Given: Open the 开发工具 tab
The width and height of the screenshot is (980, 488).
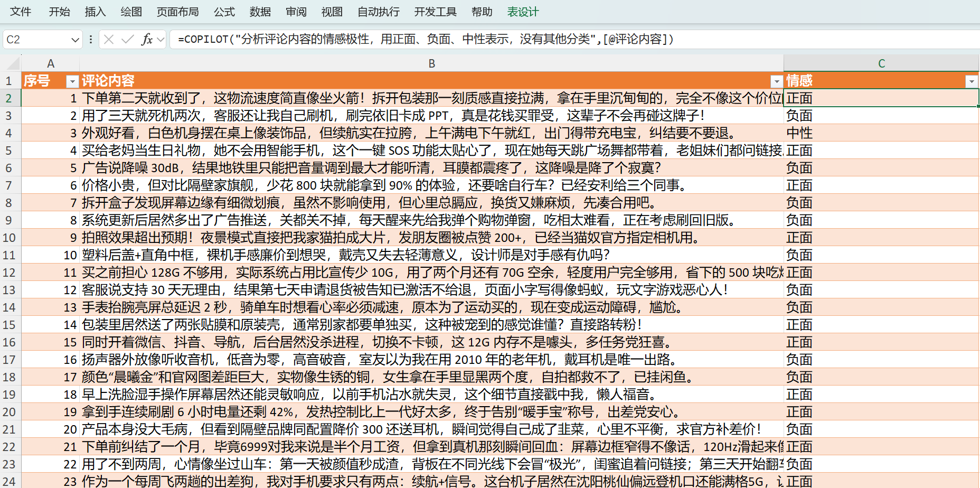Looking at the screenshot, I should click(x=435, y=12).
